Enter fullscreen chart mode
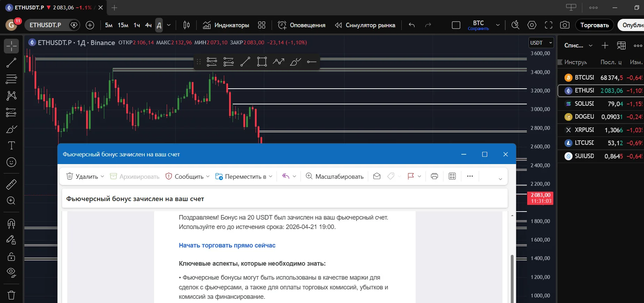 548,25
